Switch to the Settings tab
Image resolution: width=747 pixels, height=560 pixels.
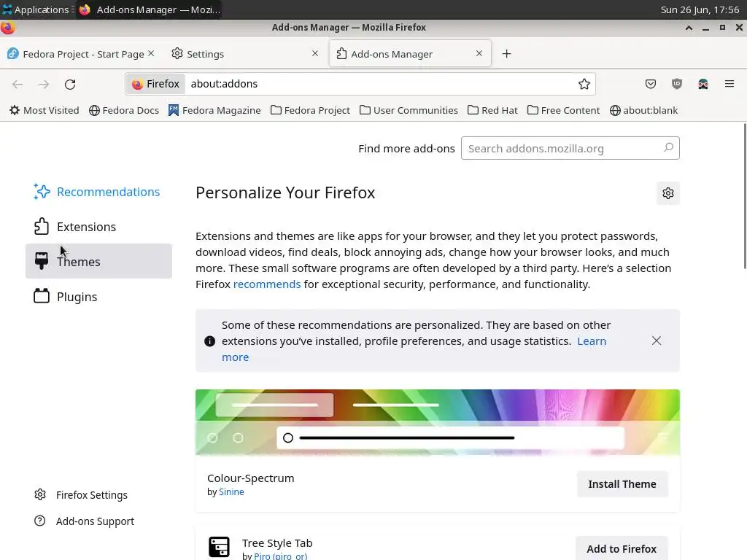(245, 54)
